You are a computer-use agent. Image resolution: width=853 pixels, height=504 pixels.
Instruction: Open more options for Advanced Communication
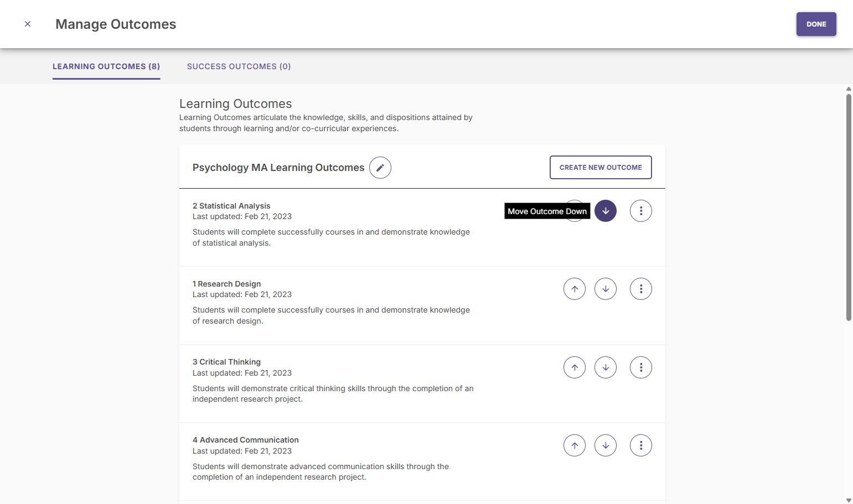(x=641, y=445)
